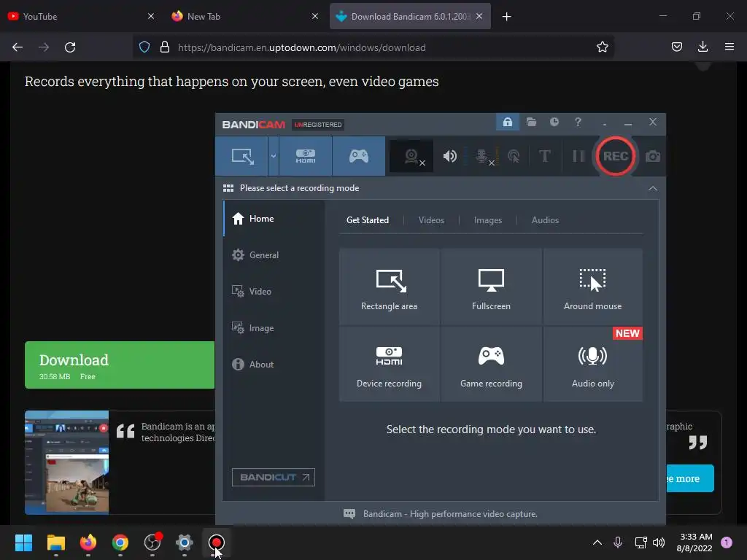The image size is (747, 560).
Task: Switch to Audios tab
Action: point(545,220)
